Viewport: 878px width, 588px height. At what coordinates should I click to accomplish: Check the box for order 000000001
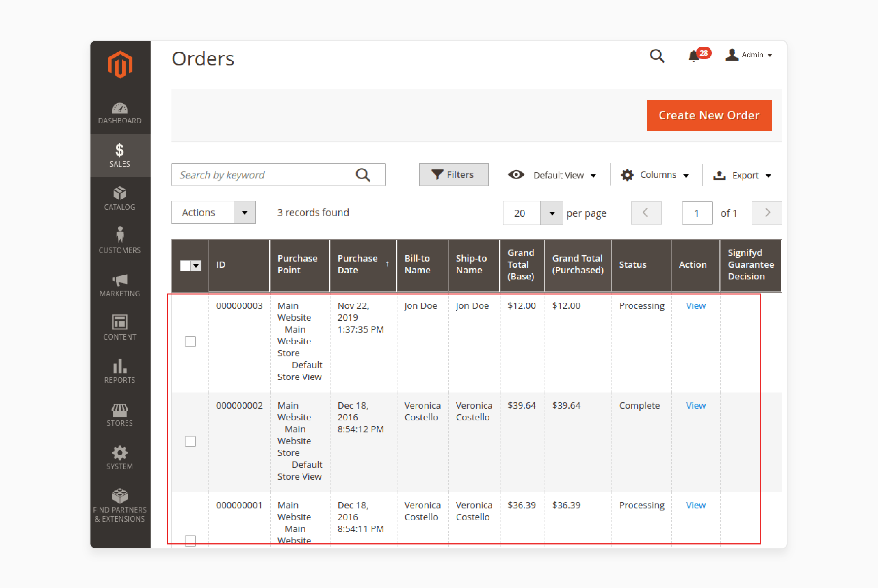[191, 541]
